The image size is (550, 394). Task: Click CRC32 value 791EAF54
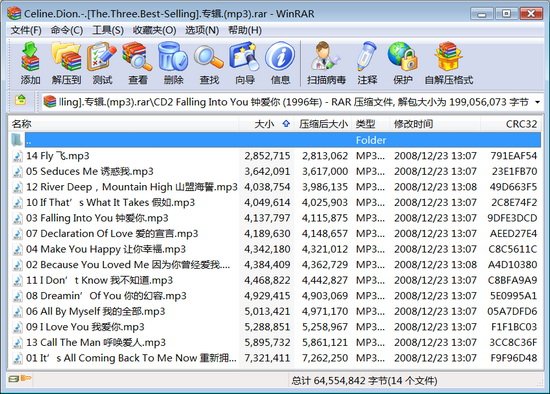(x=514, y=156)
